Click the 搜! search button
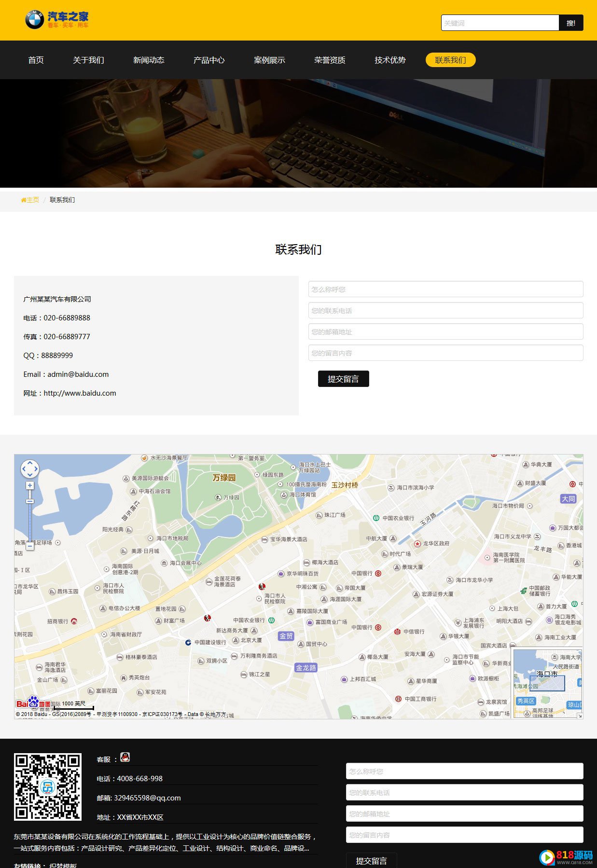 571,23
